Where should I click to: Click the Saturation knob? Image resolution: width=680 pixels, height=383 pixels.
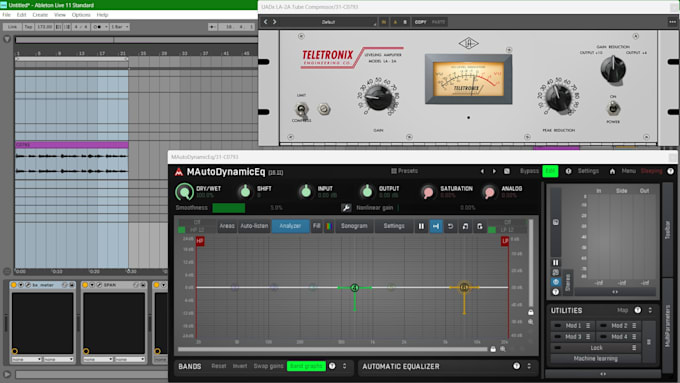428,192
